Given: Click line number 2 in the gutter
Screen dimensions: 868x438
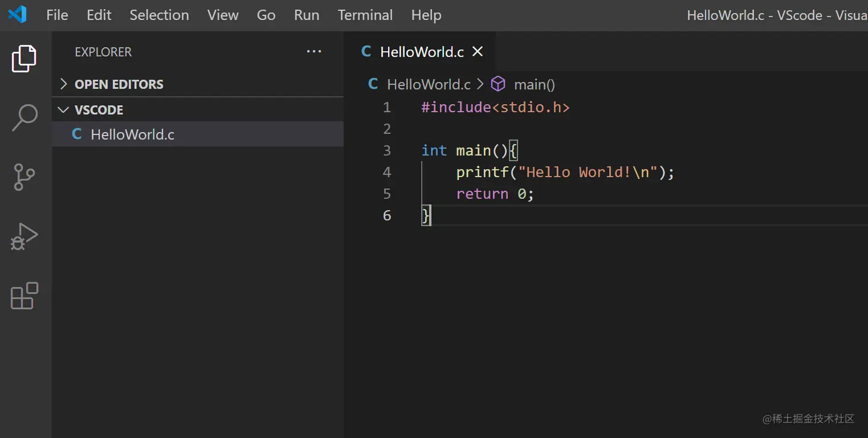Looking at the screenshot, I should pos(387,129).
